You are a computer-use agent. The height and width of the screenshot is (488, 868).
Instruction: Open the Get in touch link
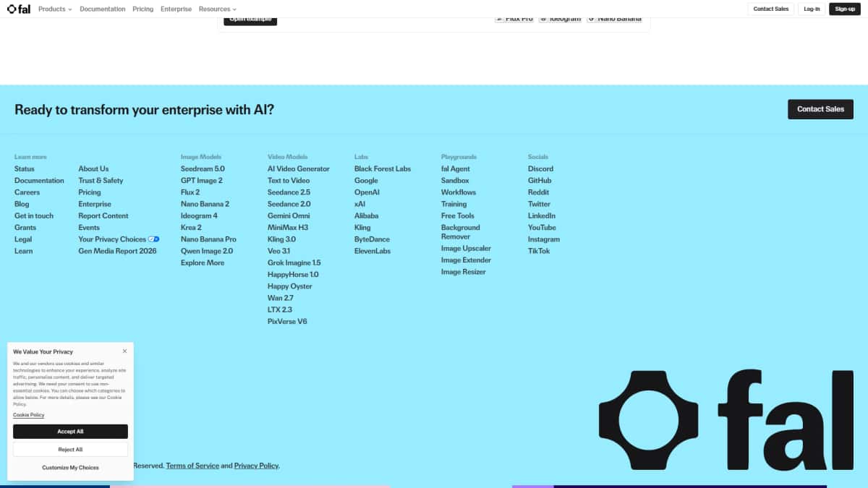pyautogui.click(x=34, y=216)
